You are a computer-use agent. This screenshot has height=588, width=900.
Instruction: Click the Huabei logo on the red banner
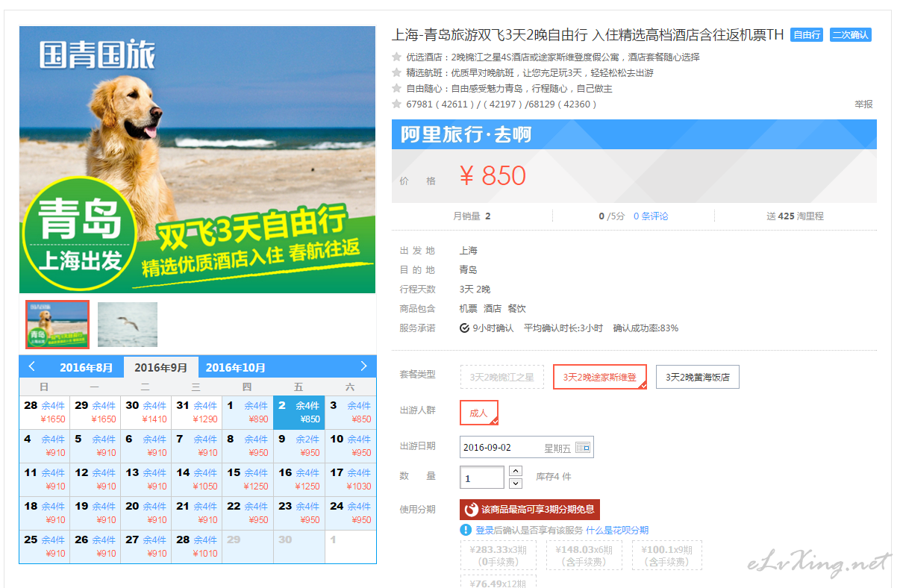(471, 510)
